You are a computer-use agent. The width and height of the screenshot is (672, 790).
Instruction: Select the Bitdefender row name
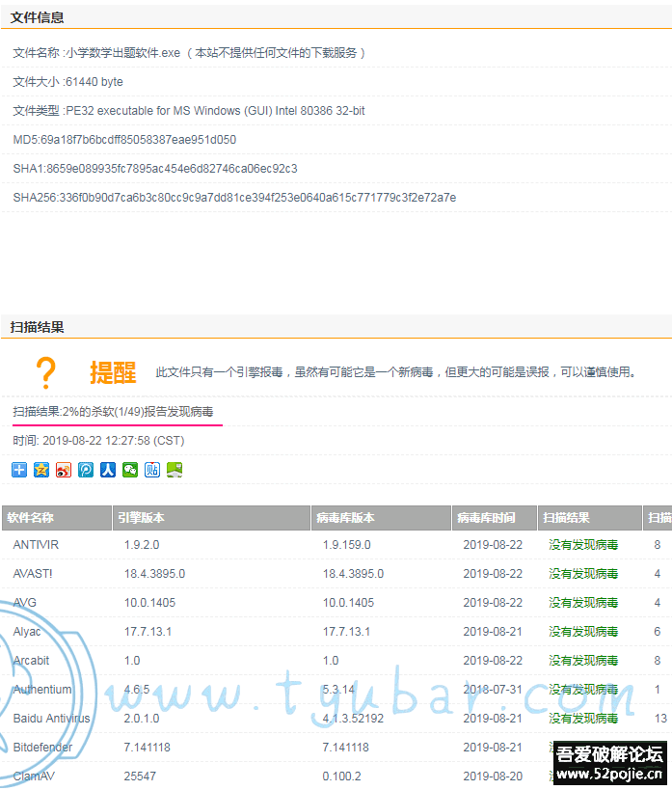pos(42,748)
